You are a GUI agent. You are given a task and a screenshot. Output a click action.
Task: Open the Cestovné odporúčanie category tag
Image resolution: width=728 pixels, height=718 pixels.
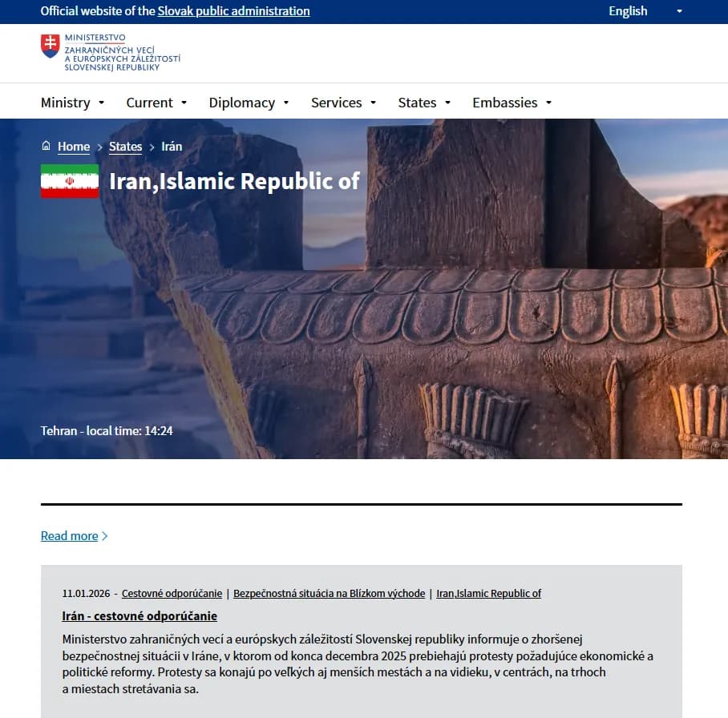coord(172,594)
